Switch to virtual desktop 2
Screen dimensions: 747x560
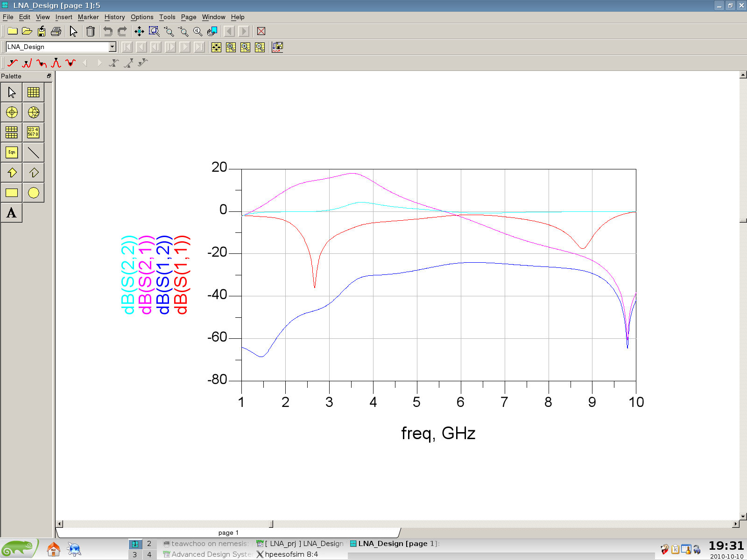point(149,544)
